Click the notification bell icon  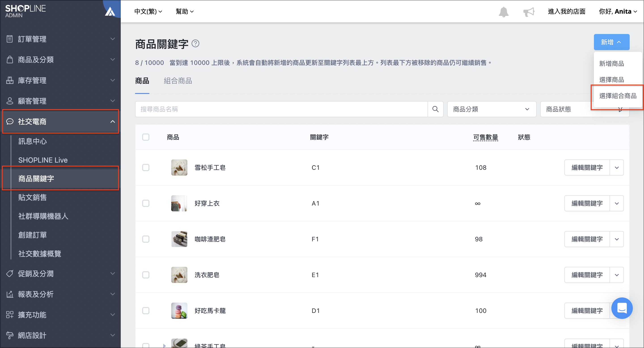(504, 12)
